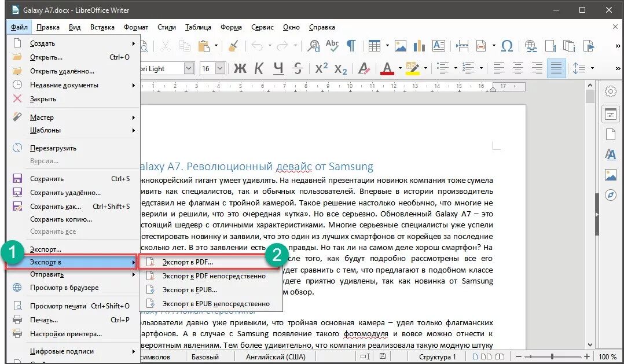
Task: Toggle italic formatting (К)
Action: (x=259, y=68)
